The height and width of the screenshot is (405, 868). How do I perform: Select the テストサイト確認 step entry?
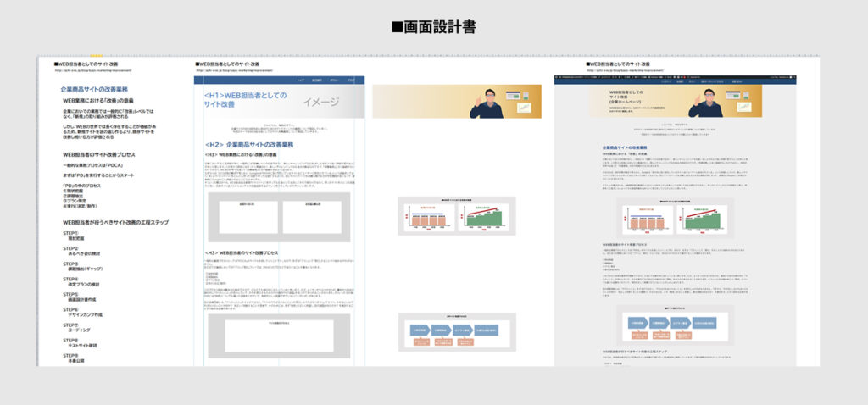click(82, 345)
